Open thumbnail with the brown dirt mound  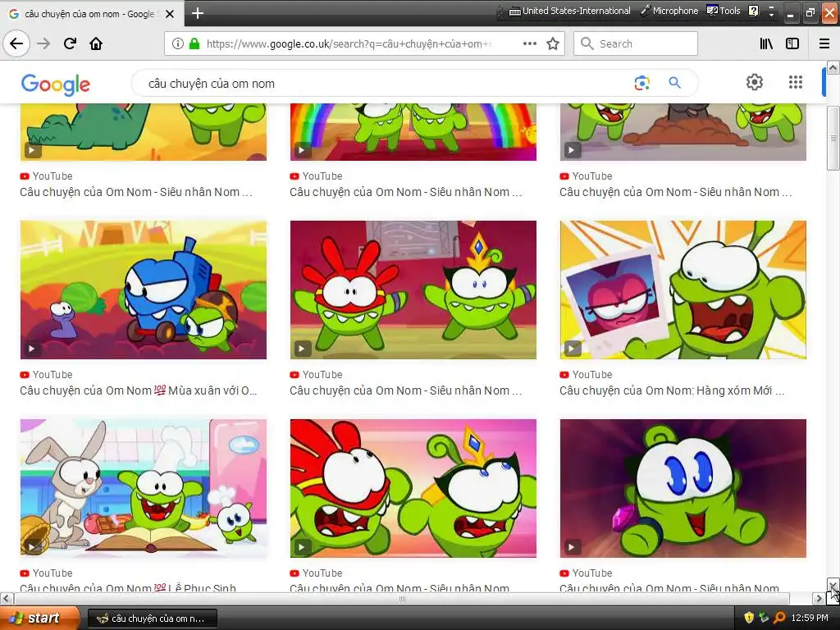click(683, 132)
